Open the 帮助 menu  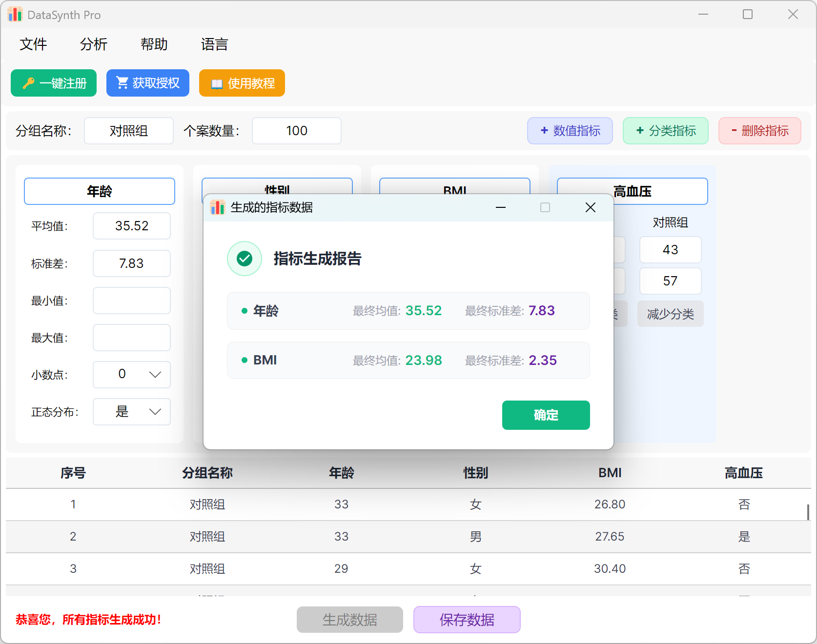click(x=154, y=44)
